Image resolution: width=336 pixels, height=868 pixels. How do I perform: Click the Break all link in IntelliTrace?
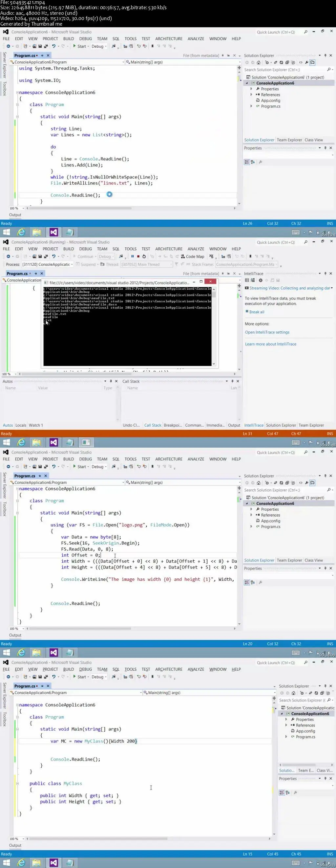coord(257,312)
